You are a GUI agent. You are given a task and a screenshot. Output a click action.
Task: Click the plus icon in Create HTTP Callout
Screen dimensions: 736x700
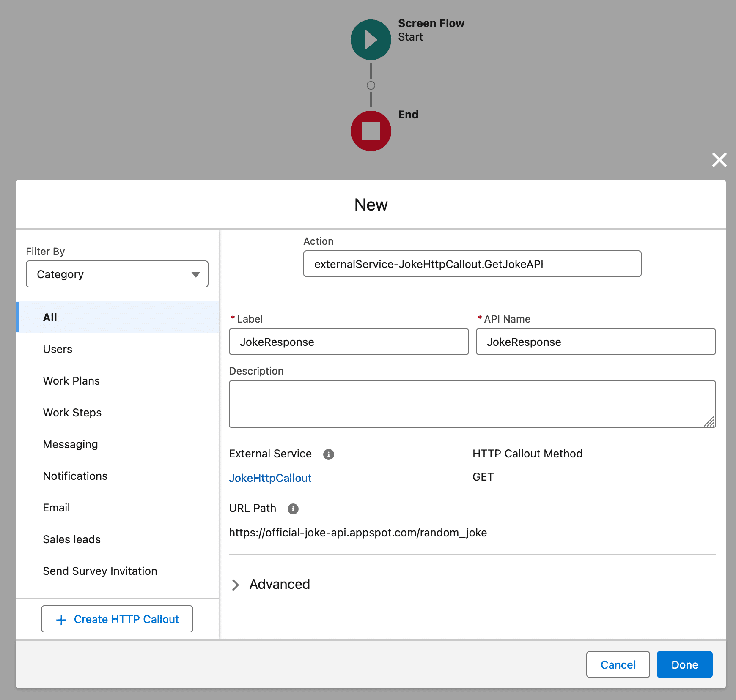(x=61, y=619)
